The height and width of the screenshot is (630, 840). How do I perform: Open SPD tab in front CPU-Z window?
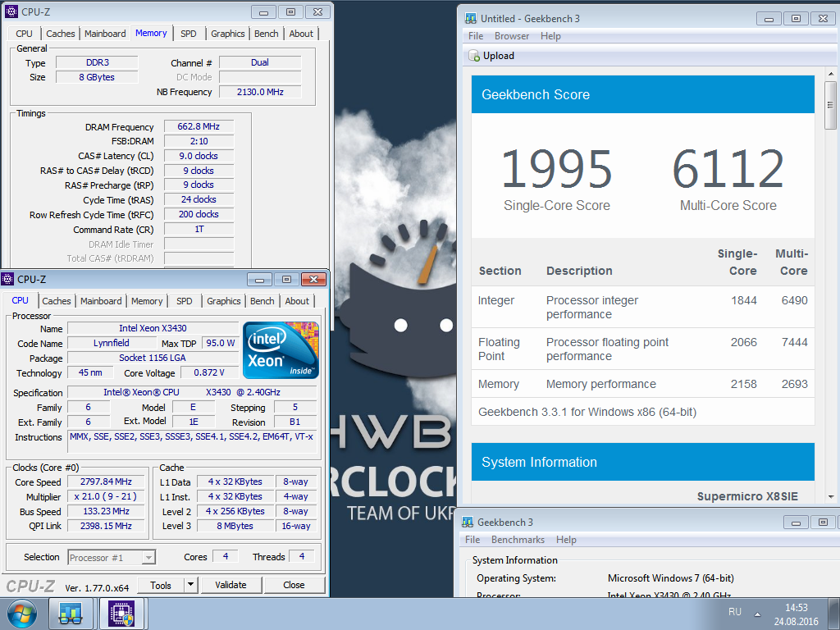coord(185,301)
